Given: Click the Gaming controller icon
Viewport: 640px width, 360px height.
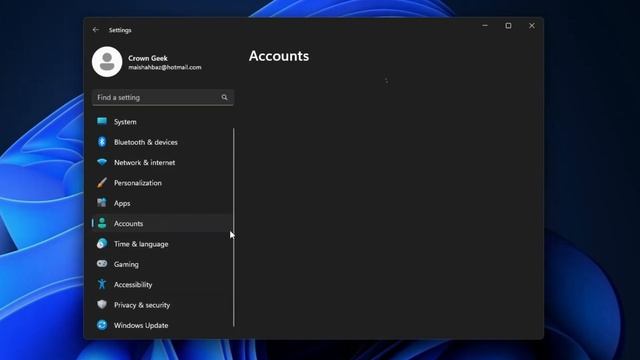Looking at the screenshot, I should click(x=102, y=264).
